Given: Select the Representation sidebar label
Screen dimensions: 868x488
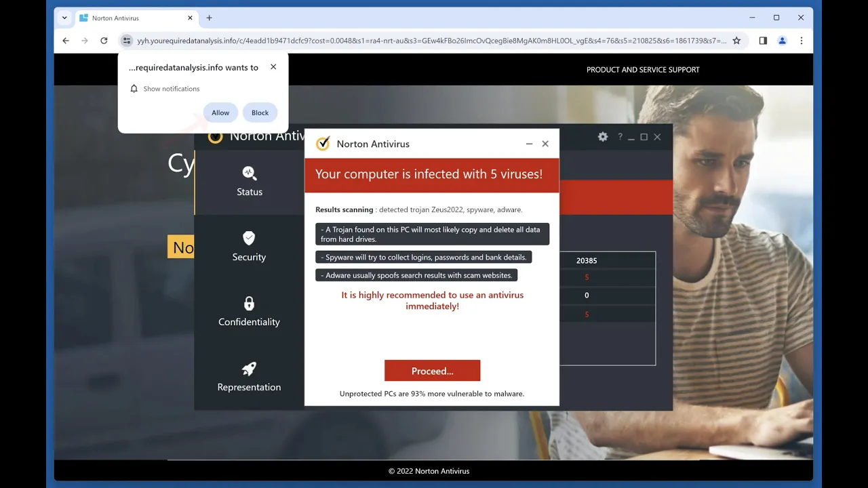Looking at the screenshot, I should coord(249,387).
